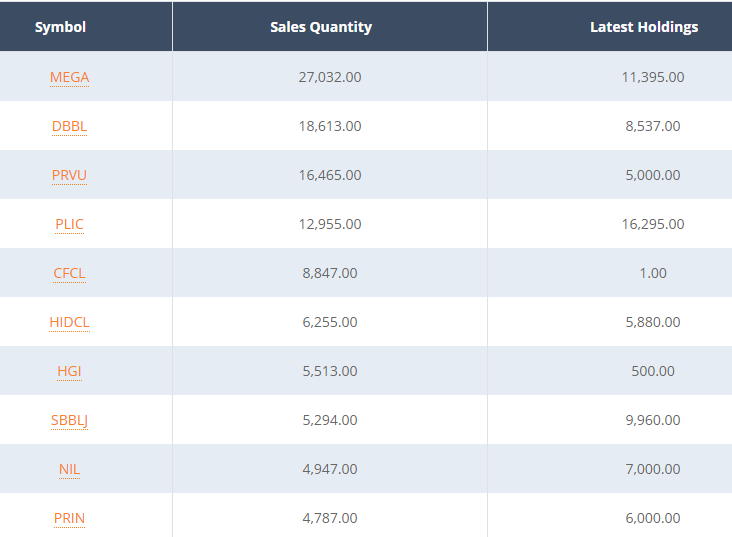Select the NIL symbol link
This screenshot has width=732, height=537.
pos(69,469)
